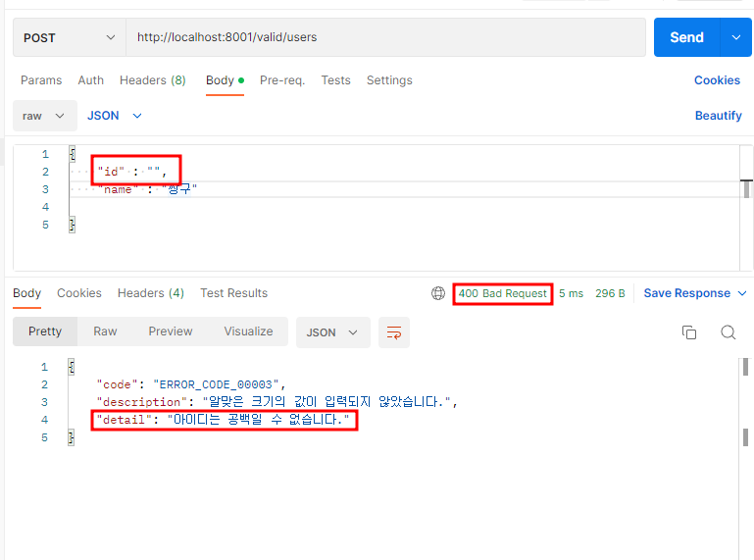Switch to the Auth tab
The height and width of the screenshot is (560, 754).
click(x=91, y=80)
